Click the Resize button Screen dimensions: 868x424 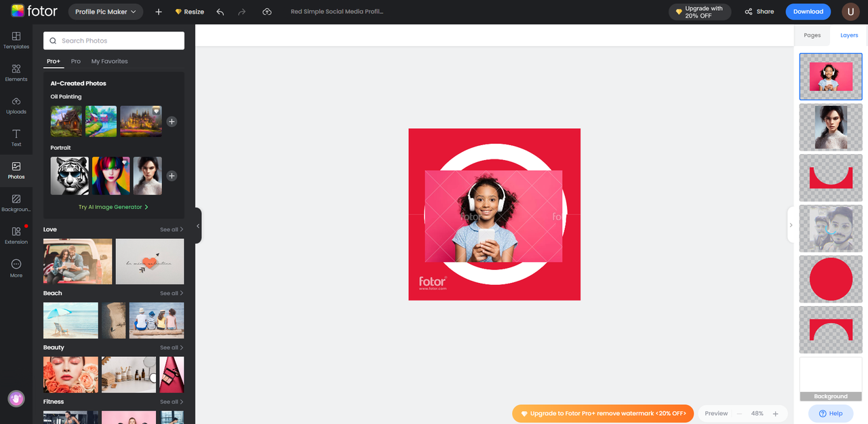coord(189,12)
